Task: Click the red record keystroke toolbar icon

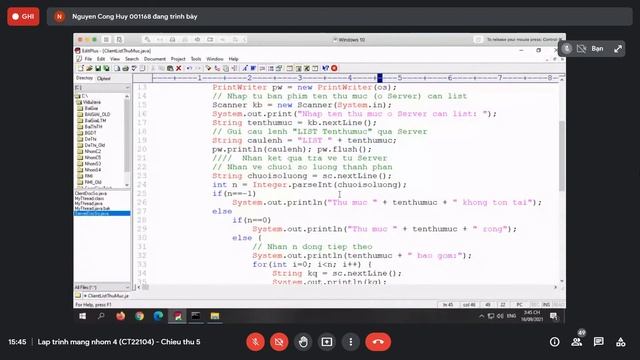Action: [x=334, y=68]
